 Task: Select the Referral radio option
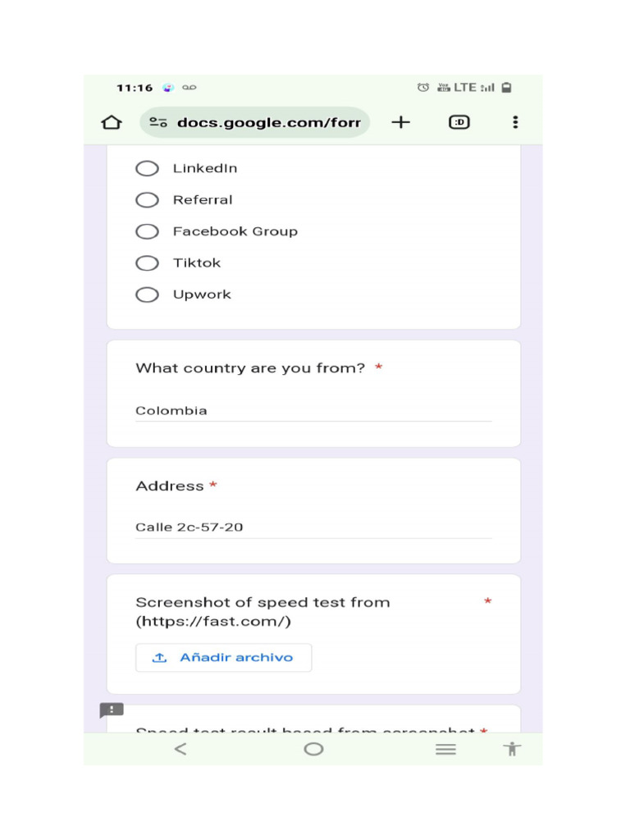(148, 200)
